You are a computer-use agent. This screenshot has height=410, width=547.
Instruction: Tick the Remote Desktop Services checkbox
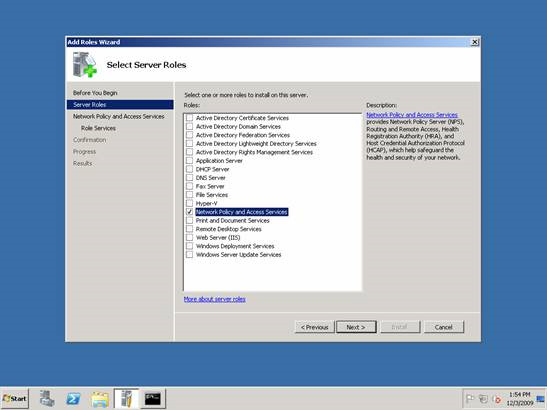click(x=189, y=229)
